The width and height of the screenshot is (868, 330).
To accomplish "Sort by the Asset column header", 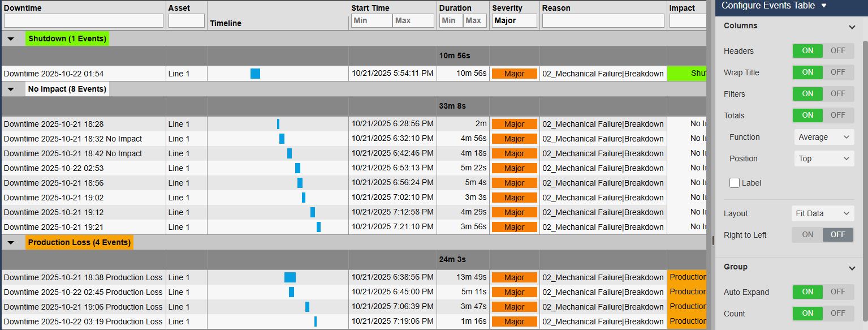I will coord(179,8).
